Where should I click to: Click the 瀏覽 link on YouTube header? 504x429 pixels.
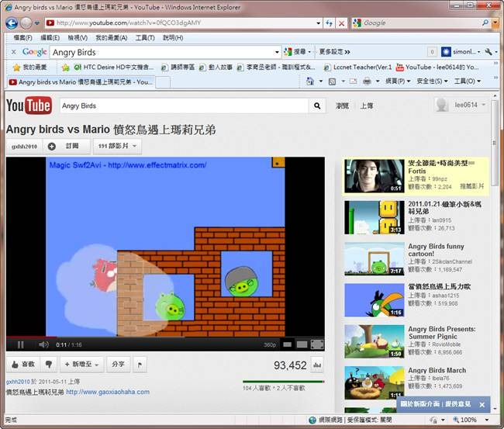click(x=342, y=106)
